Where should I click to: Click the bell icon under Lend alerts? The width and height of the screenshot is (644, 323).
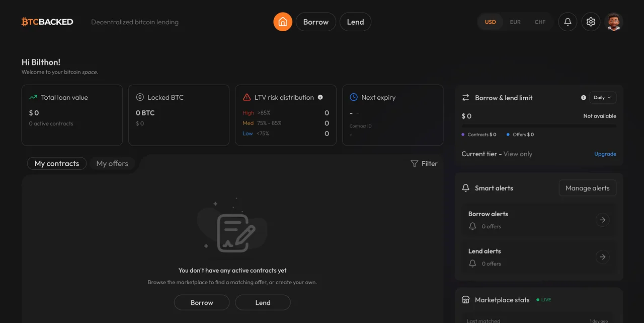point(472,264)
